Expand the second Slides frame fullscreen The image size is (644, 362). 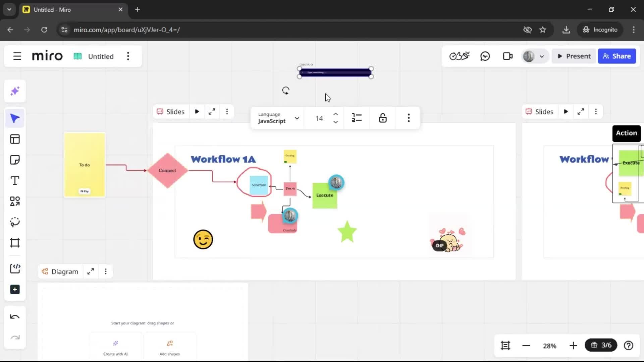point(581,112)
